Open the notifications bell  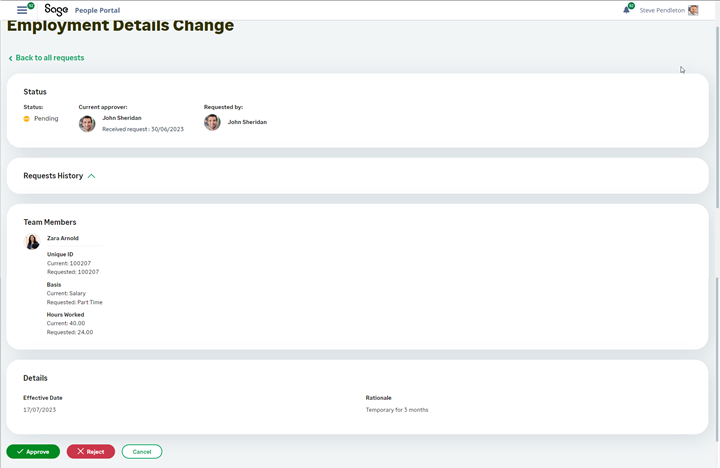pyautogui.click(x=627, y=10)
